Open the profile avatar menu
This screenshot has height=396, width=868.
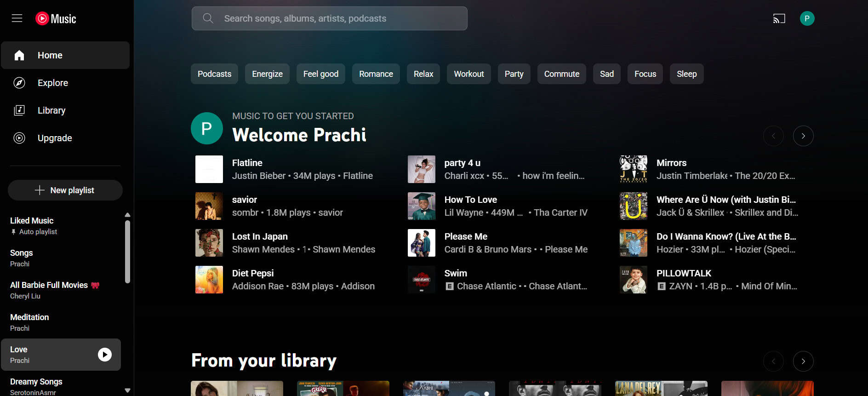[x=807, y=18]
